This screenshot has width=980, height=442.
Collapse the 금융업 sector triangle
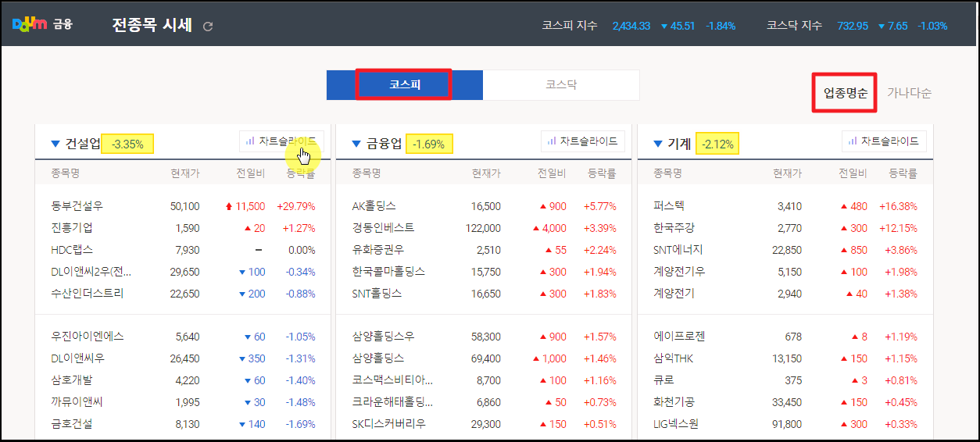356,144
